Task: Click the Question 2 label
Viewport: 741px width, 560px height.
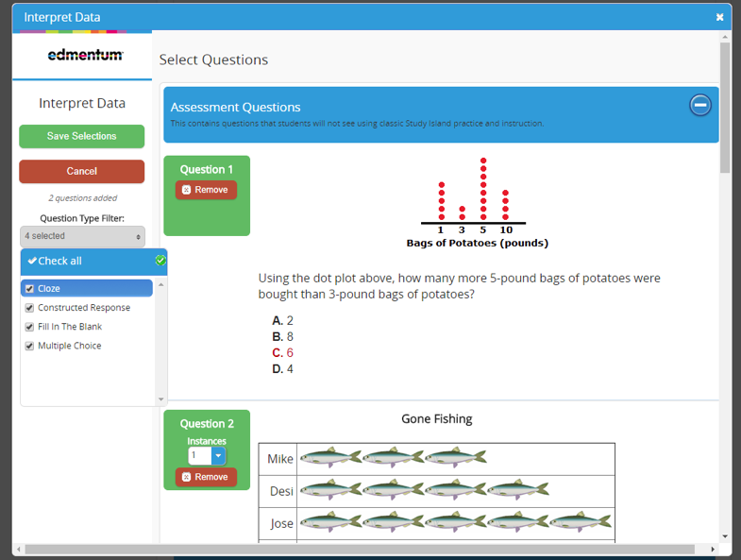Action: (207, 424)
